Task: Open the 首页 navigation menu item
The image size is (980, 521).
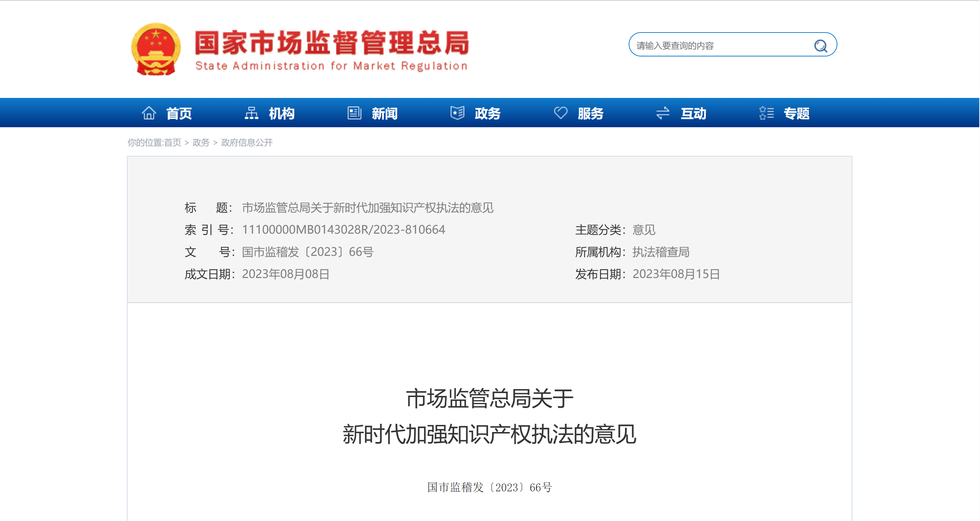Action: pos(179,113)
